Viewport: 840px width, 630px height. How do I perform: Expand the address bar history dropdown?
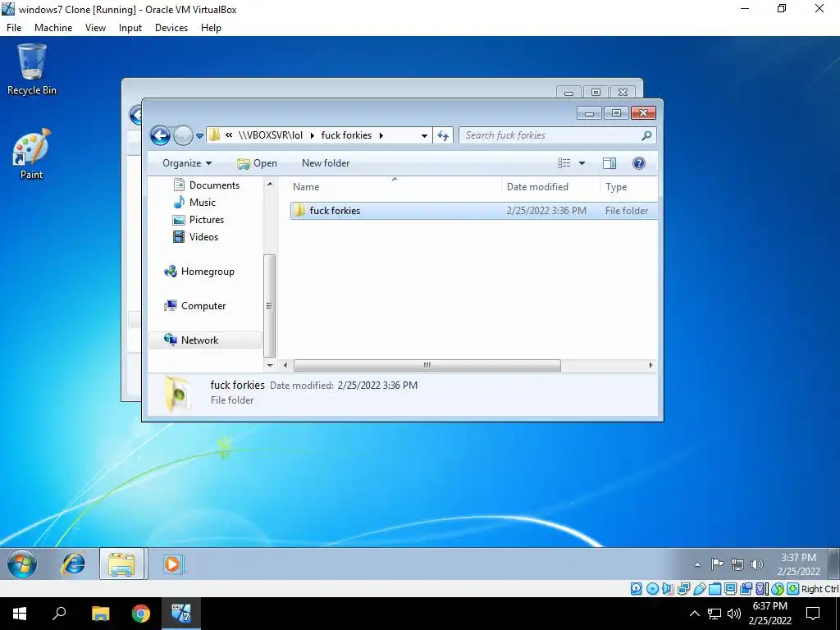point(424,135)
